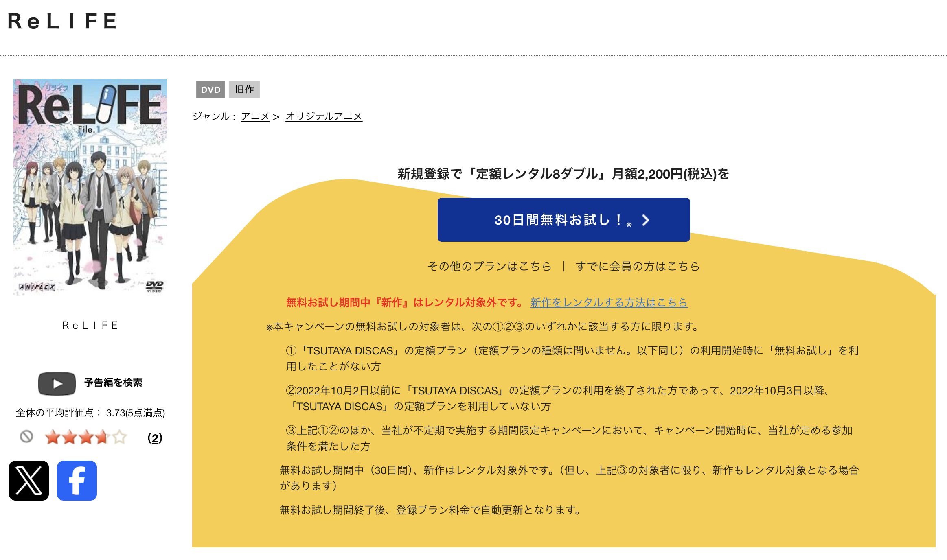The height and width of the screenshot is (560, 947).
Task: Click すでに会員の方はこちら link
Action: 638,266
